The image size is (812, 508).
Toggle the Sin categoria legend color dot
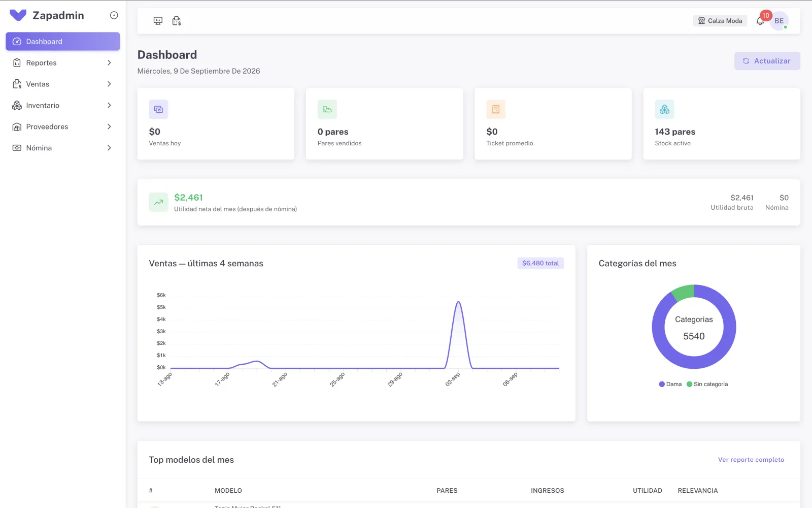pos(689,384)
